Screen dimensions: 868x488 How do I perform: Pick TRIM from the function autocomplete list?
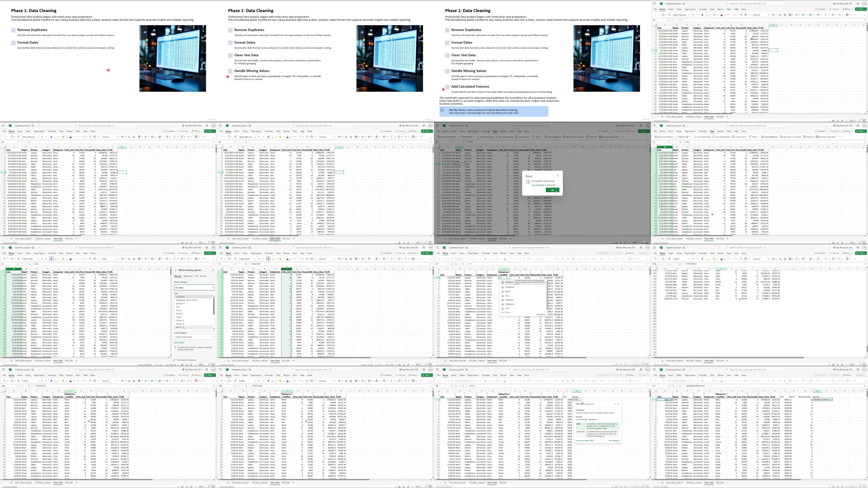(507, 296)
